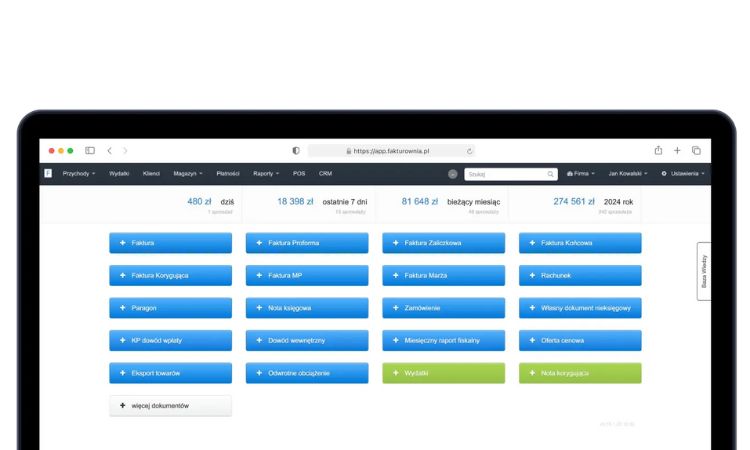This screenshot has height=450, width=750.
Task: Open Ustawienia settings menu
Action: coord(683,174)
